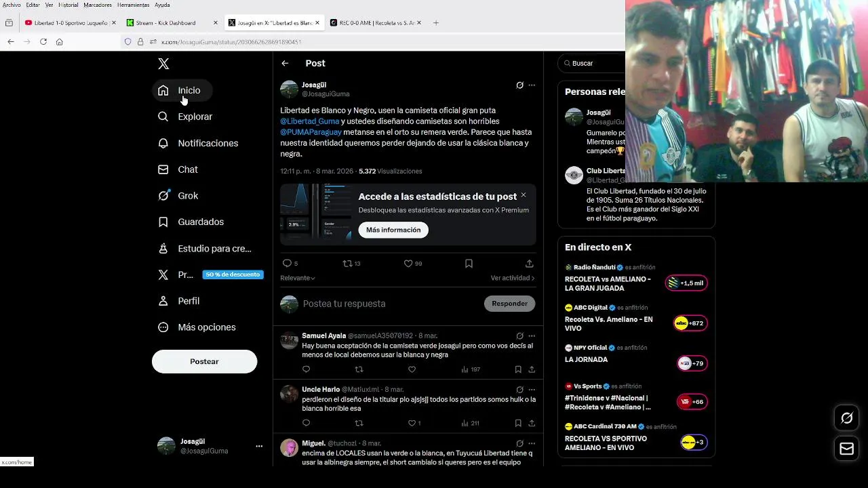Open Estudio para creadores item
868x488 pixels.
205,248
